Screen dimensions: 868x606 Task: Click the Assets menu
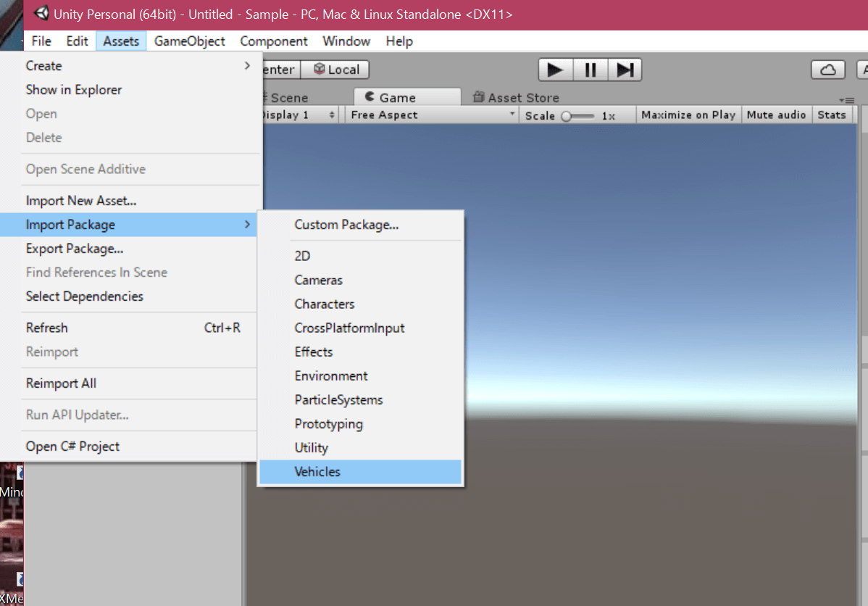coord(121,41)
